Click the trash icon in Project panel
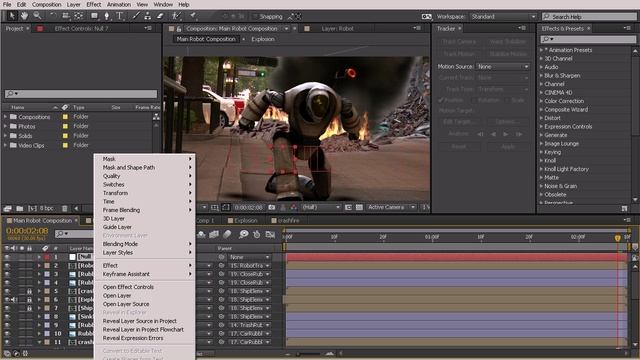Image resolution: width=640 pixels, height=360 pixels. [64, 208]
